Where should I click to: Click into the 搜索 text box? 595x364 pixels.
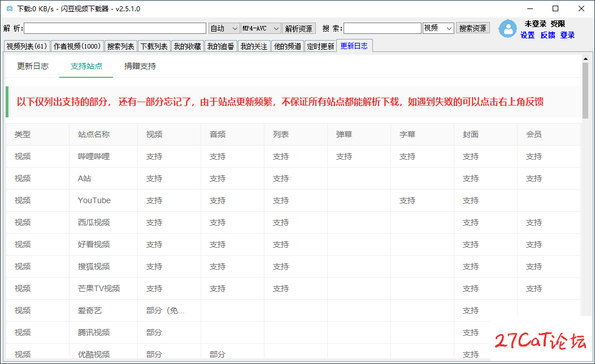coord(382,28)
